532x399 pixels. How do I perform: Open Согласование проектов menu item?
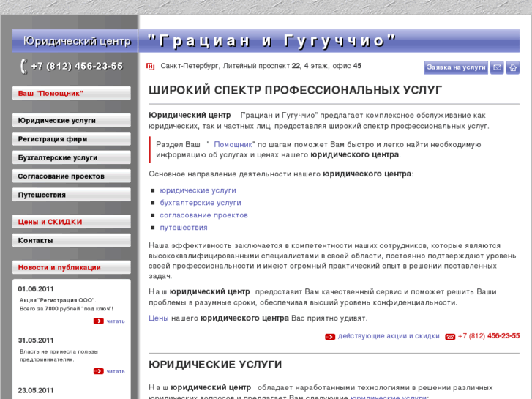[72, 176]
